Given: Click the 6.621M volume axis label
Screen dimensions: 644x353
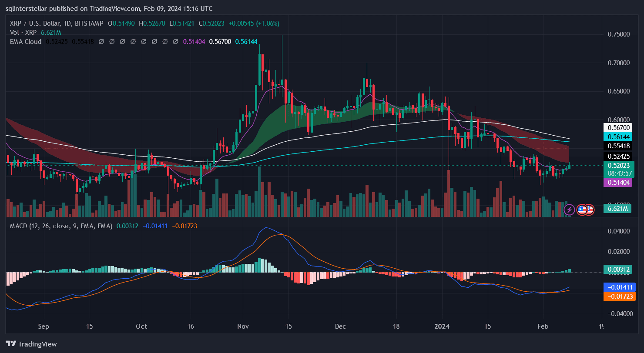Looking at the screenshot, I should point(618,209).
